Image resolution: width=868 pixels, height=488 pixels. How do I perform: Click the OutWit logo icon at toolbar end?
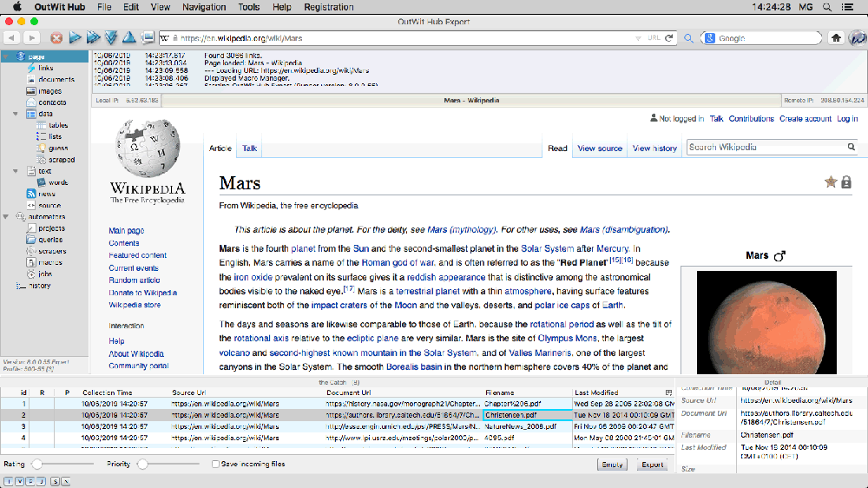click(x=858, y=37)
